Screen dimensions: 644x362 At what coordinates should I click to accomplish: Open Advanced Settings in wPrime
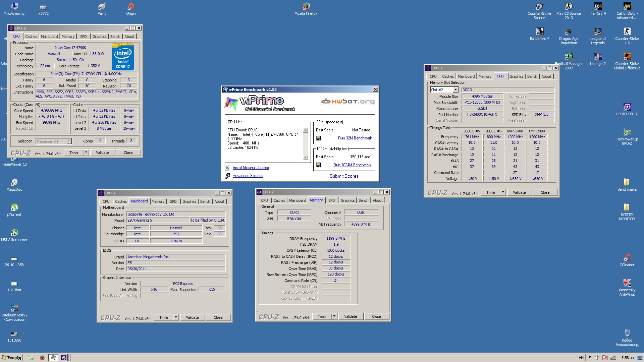[248, 176]
